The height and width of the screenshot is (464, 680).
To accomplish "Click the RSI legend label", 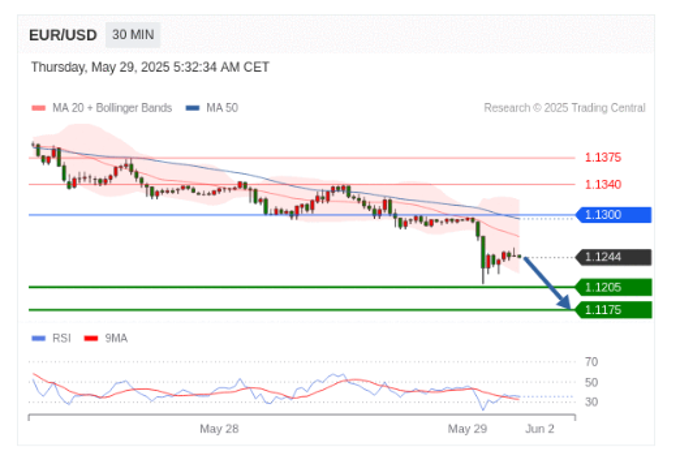I will [62, 338].
